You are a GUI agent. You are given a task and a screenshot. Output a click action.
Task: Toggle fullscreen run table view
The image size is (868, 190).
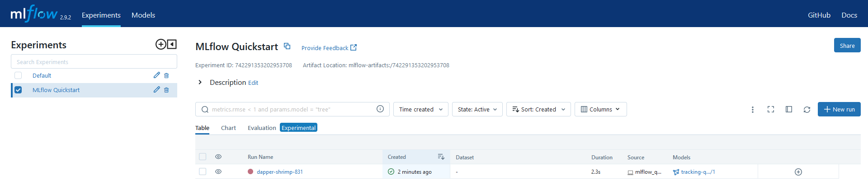coord(771,109)
